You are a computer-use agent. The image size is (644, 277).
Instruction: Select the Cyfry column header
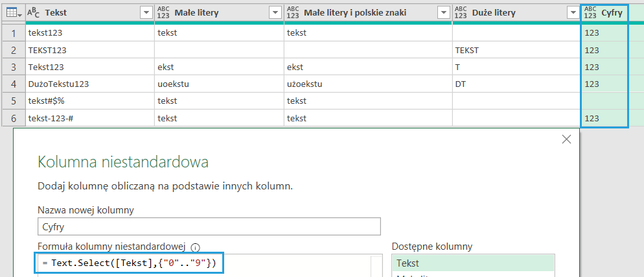612,13
